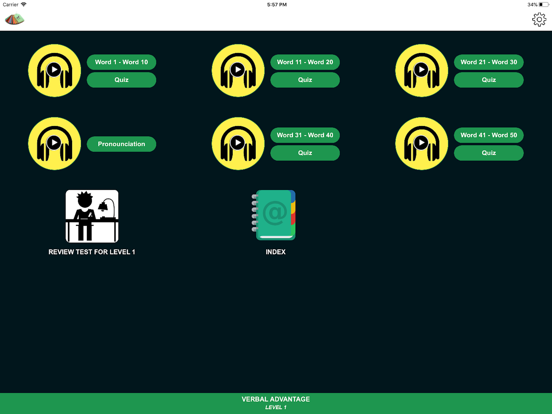The height and width of the screenshot is (414, 552).
Task: Tap the app logo in top-left corner
Action: 14,19
